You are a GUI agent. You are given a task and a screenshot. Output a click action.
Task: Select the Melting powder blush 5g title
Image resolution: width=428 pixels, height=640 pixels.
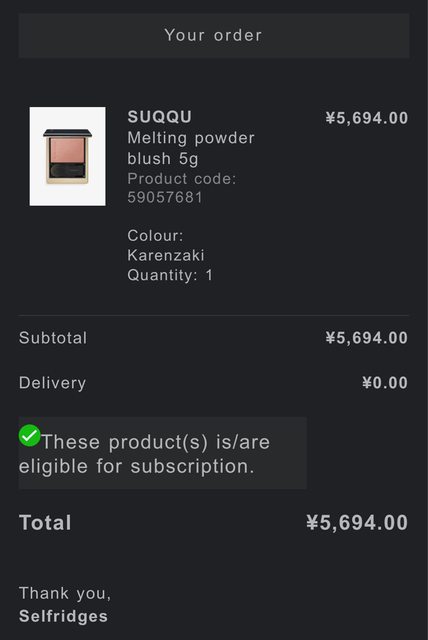191,148
